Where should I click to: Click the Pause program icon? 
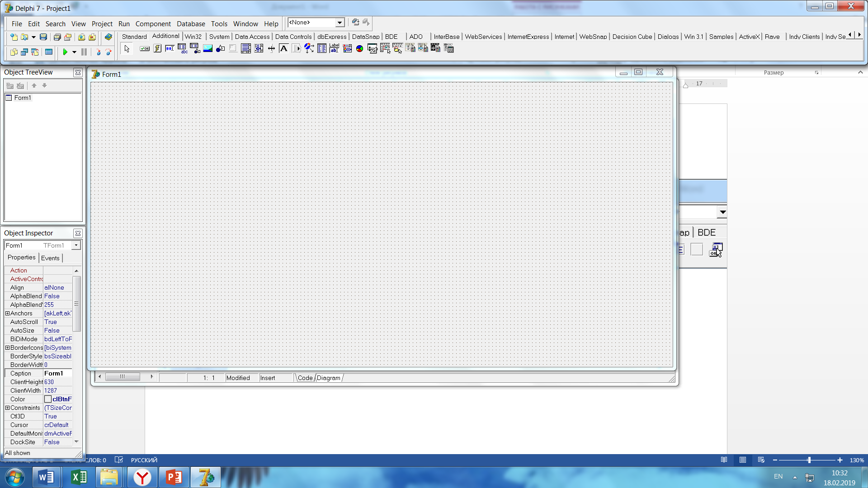(84, 52)
